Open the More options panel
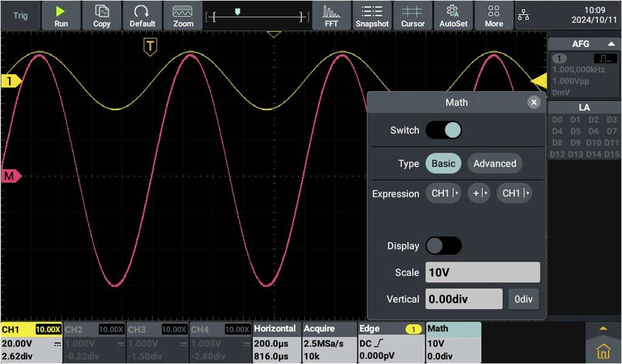This screenshot has width=622, height=364. point(493,15)
